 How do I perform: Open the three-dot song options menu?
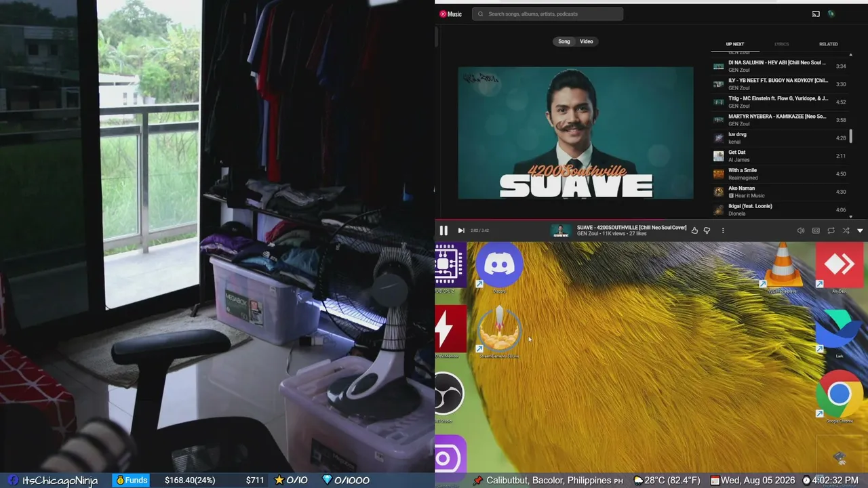tap(723, 230)
